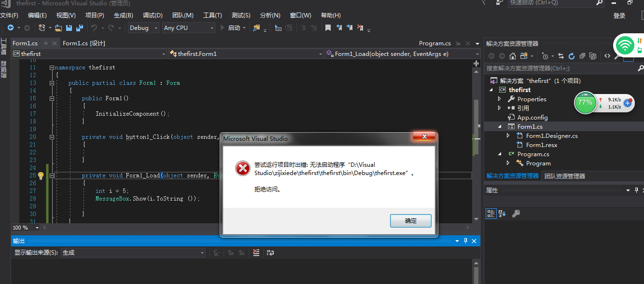Screen dimensions: 644x284
Task: Open the 文件(F) menu
Action: click(9, 15)
